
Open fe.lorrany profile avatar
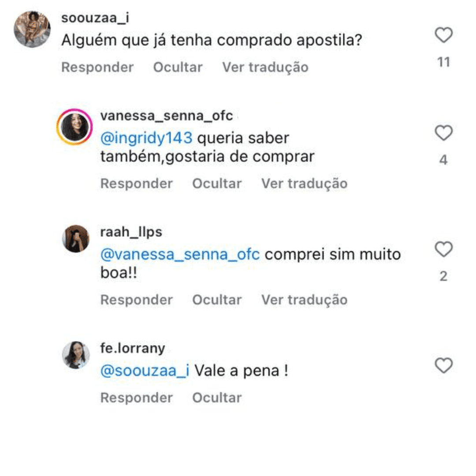click(75, 355)
